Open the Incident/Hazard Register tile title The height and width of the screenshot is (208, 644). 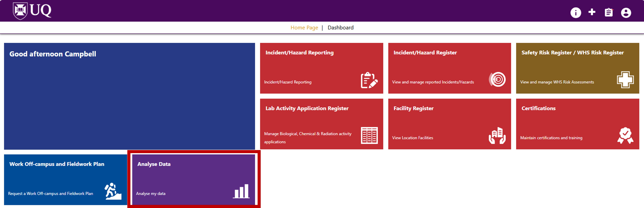point(425,53)
